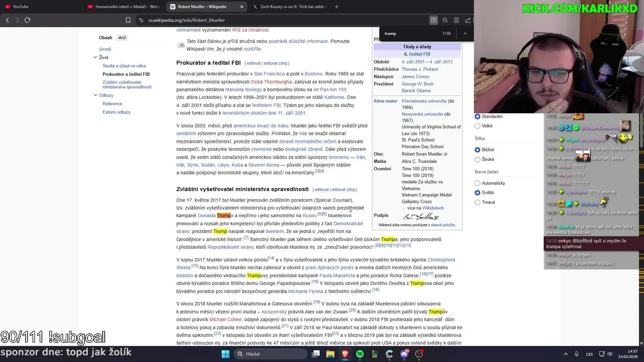The height and width of the screenshot is (362, 644).
Task: Select the Světlá color theme
Action: coord(477,193)
